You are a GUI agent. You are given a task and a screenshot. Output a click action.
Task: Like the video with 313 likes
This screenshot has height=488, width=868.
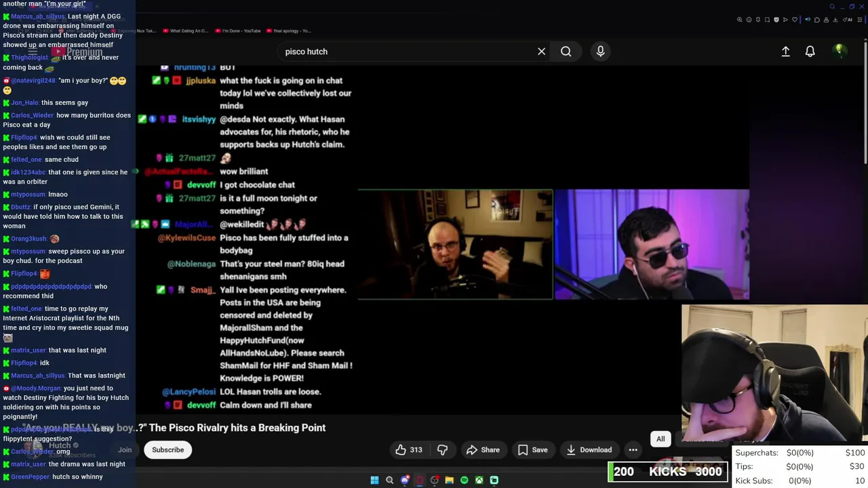[409, 449]
